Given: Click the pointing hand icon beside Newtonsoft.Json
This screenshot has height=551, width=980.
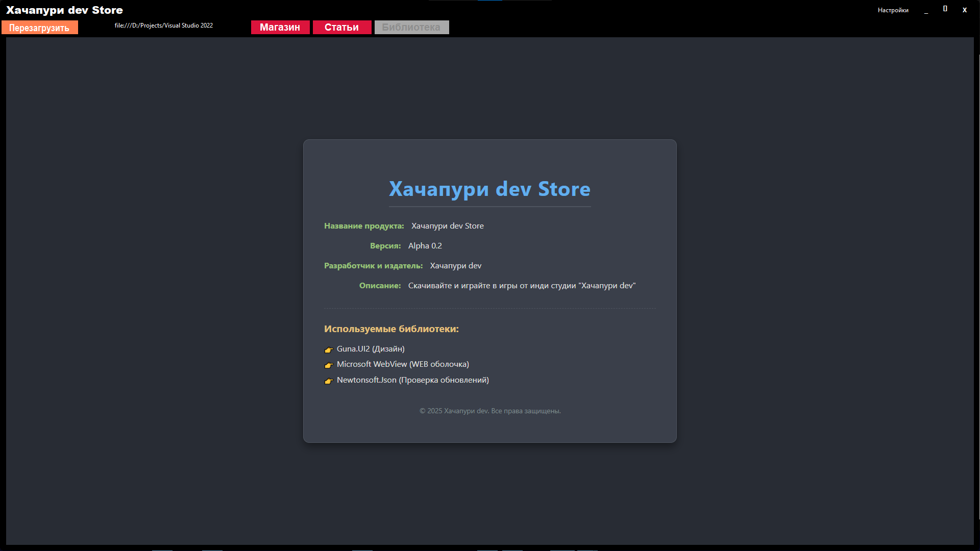Looking at the screenshot, I should (329, 381).
